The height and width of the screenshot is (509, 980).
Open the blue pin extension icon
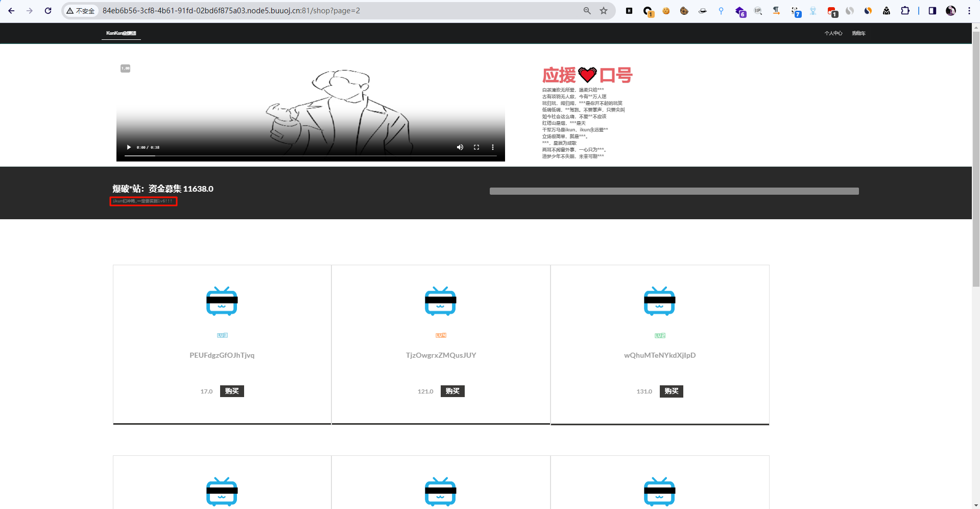[x=721, y=11]
